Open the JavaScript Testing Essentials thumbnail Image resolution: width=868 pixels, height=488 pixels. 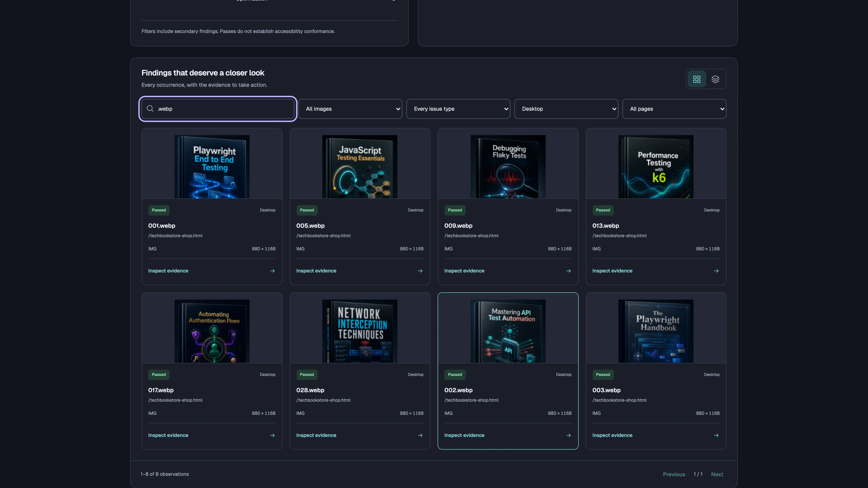point(360,167)
